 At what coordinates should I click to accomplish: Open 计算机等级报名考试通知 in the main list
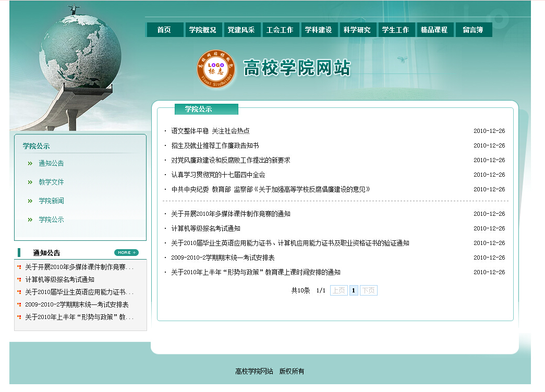point(205,229)
